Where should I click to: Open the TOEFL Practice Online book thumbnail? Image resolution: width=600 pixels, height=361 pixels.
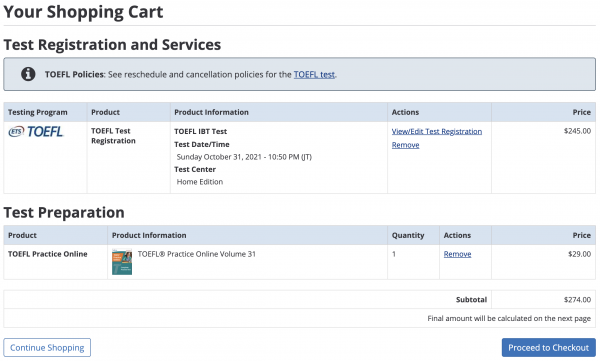[122, 262]
